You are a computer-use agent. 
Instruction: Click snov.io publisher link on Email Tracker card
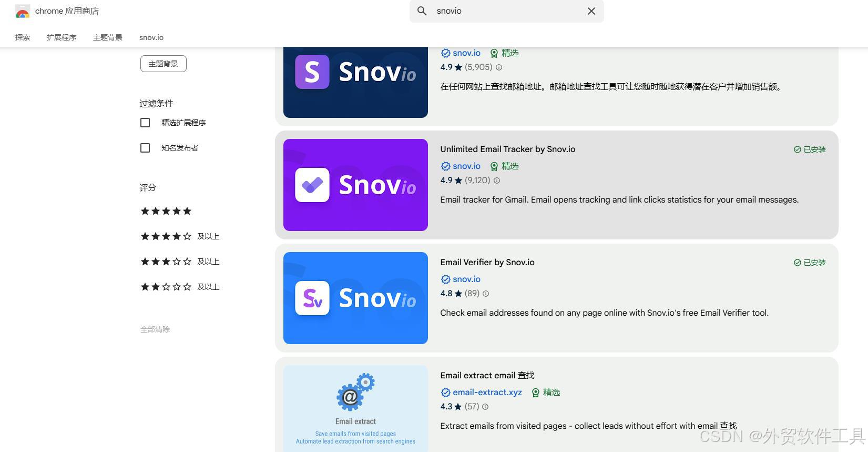pyautogui.click(x=466, y=166)
